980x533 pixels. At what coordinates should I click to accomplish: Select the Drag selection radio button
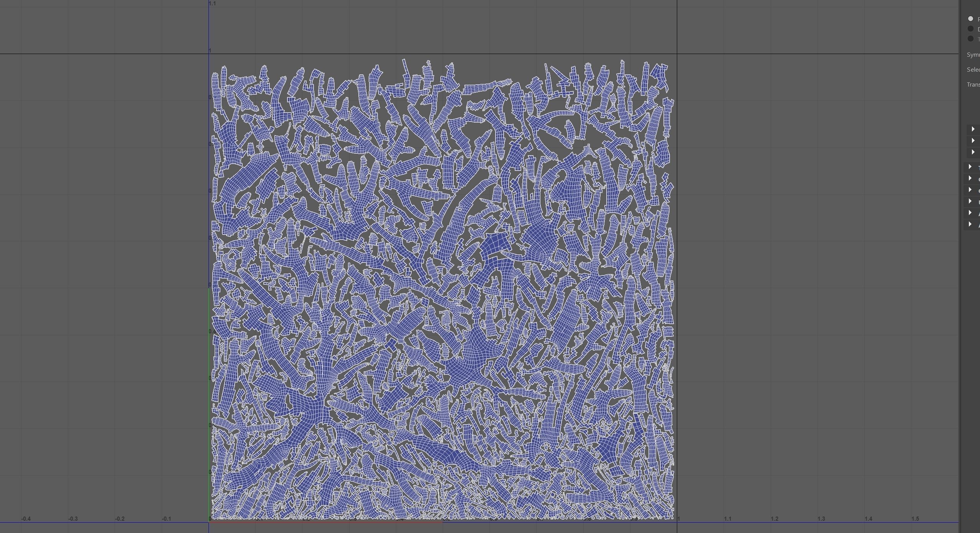(x=970, y=29)
